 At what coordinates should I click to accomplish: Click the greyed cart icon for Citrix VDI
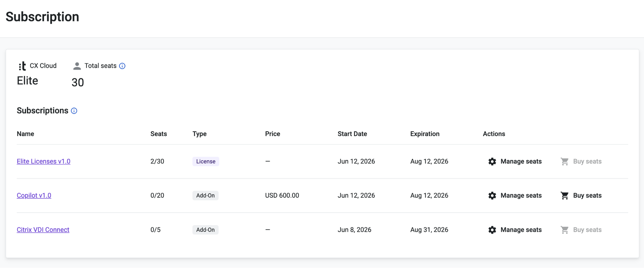point(564,230)
